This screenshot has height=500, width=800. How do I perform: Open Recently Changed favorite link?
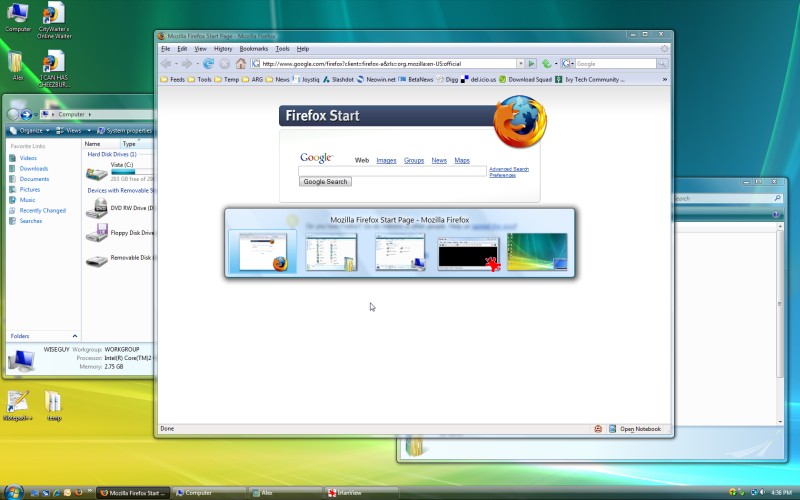pyautogui.click(x=38, y=210)
